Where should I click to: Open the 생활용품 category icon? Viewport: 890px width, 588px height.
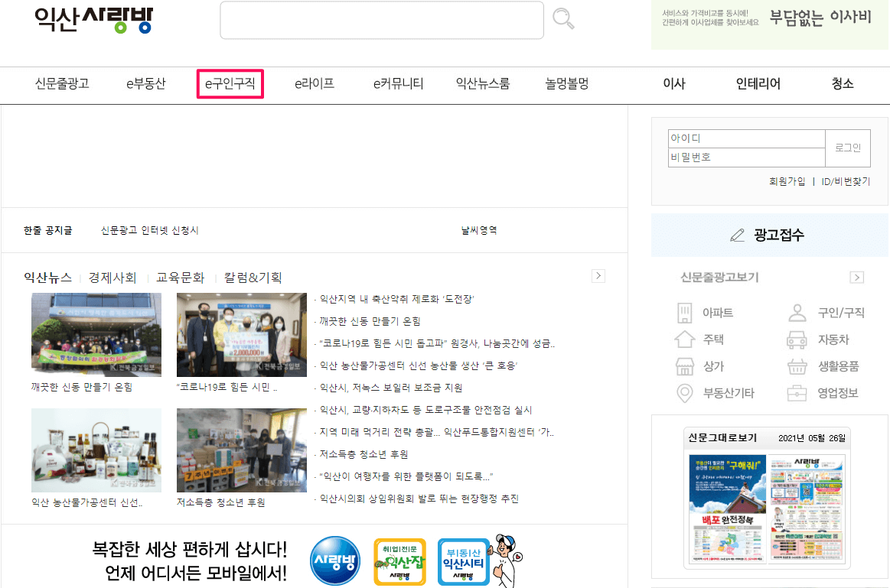point(798,366)
